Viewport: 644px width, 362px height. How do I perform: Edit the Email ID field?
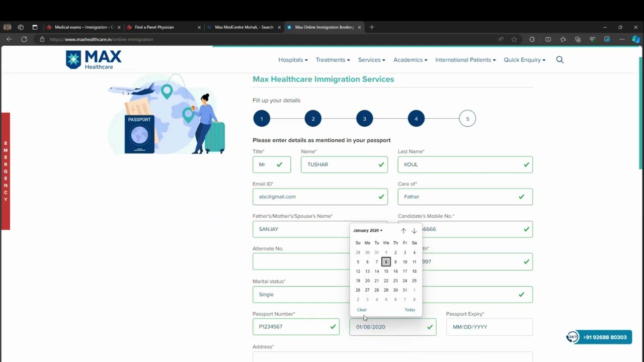click(x=320, y=197)
